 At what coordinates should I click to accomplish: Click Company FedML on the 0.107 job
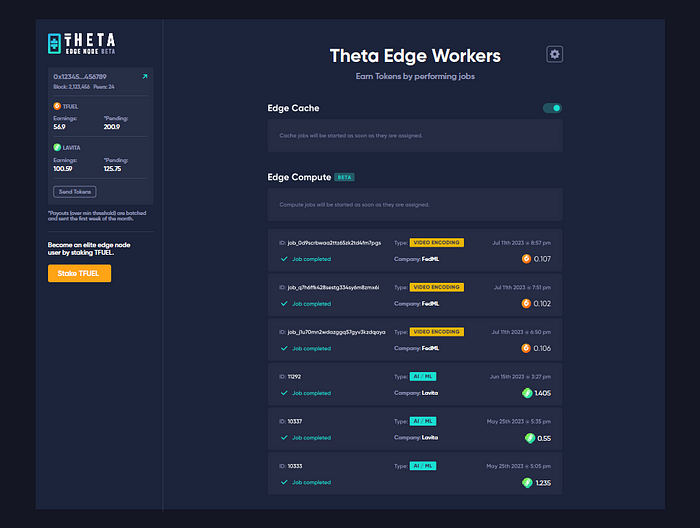(x=417, y=259)
